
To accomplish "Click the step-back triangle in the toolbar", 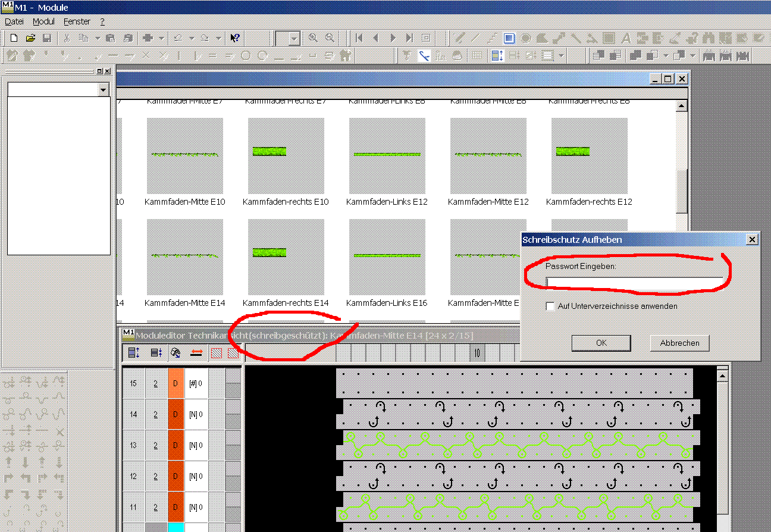I will tap(376, 38).
